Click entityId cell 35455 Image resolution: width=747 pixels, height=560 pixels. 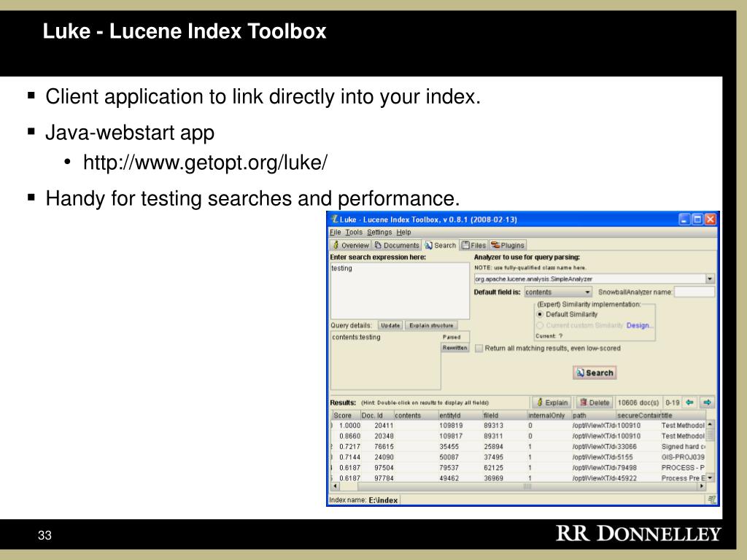(449, 447)
